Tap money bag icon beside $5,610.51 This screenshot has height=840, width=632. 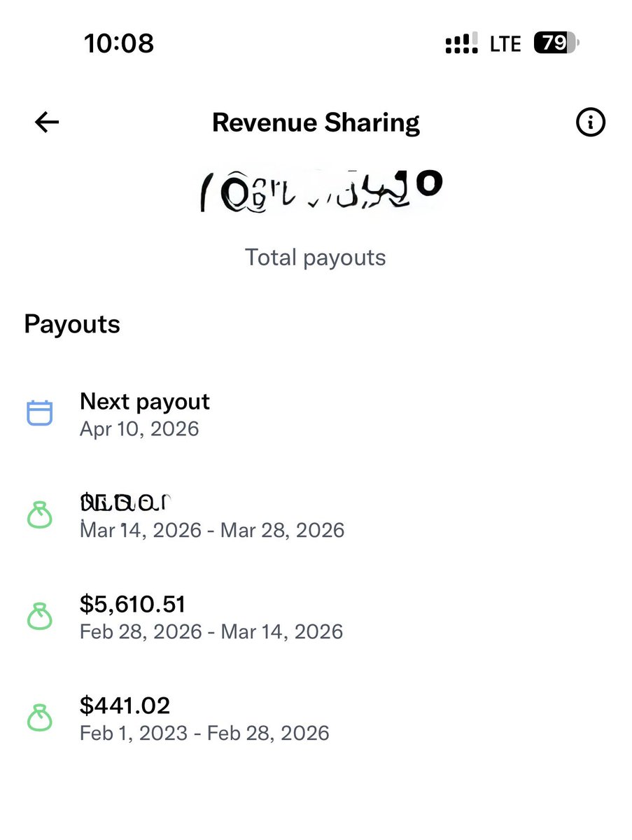point(40,617)
